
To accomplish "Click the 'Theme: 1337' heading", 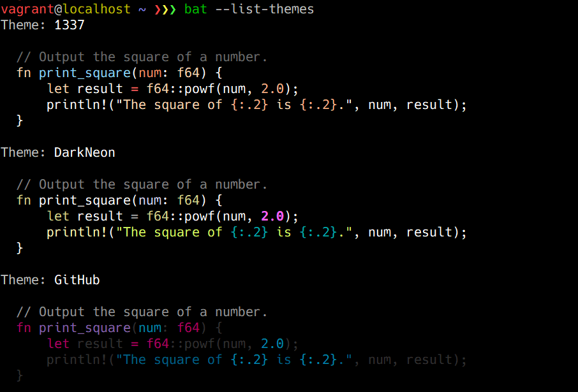I will (x=43, y=25).
